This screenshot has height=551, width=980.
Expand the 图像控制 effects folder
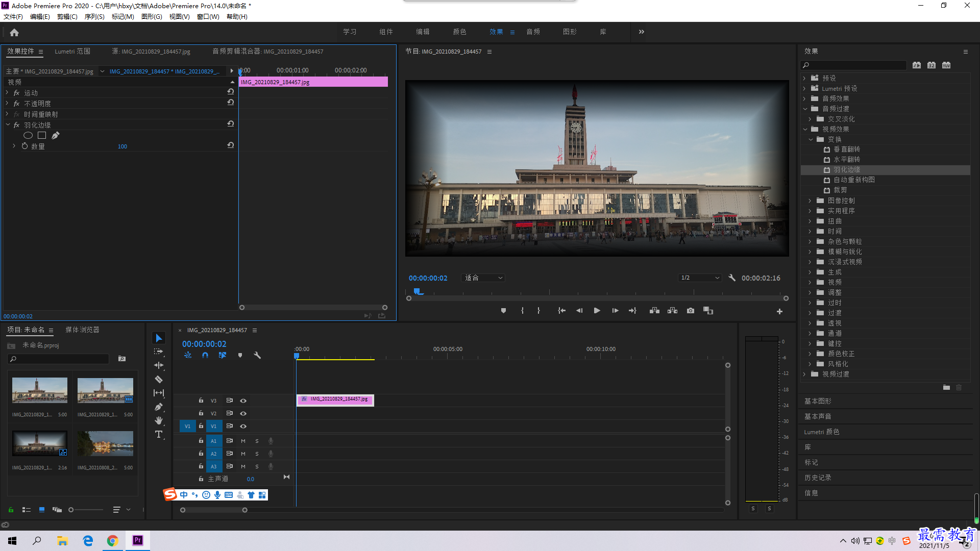click(810, 201)
